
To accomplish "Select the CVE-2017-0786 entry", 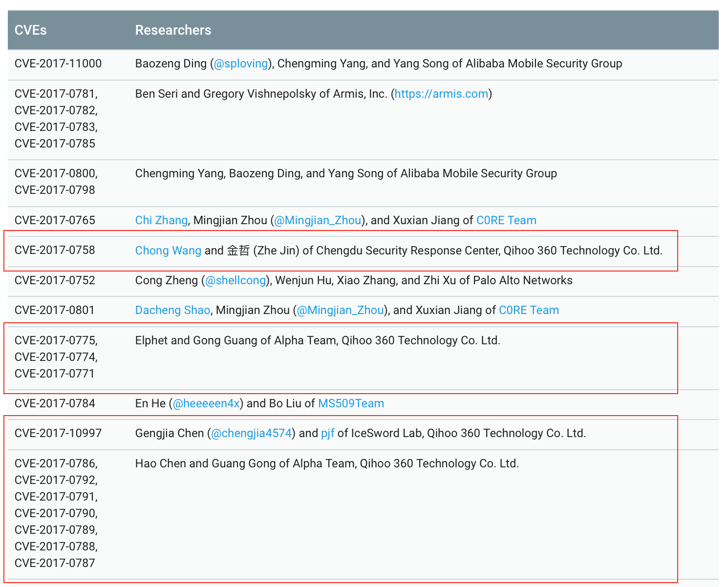I will [56, 463].
